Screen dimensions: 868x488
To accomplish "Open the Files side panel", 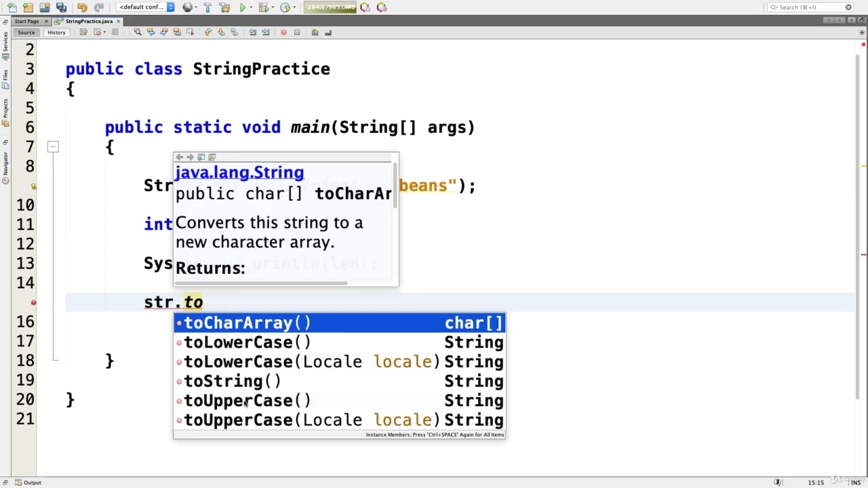I will [5, 79].
